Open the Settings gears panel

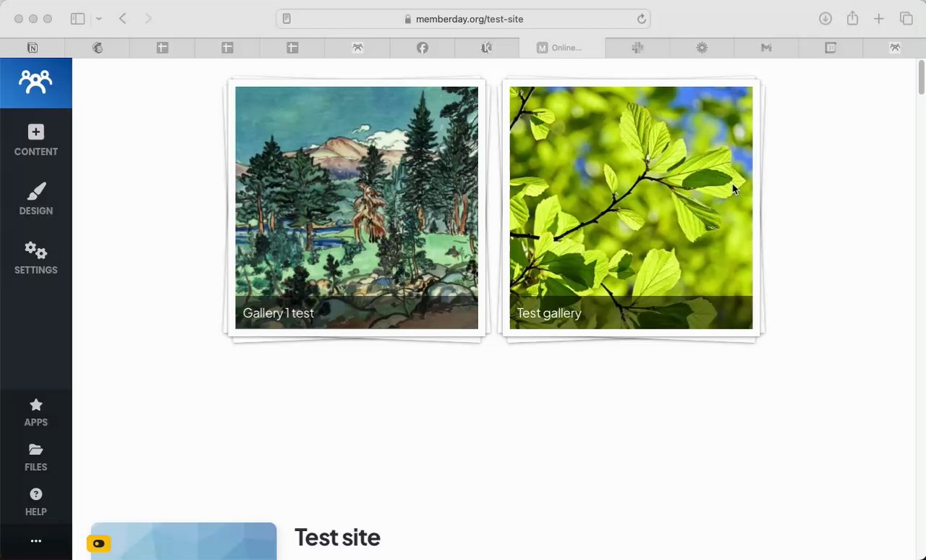pos(35,258)
